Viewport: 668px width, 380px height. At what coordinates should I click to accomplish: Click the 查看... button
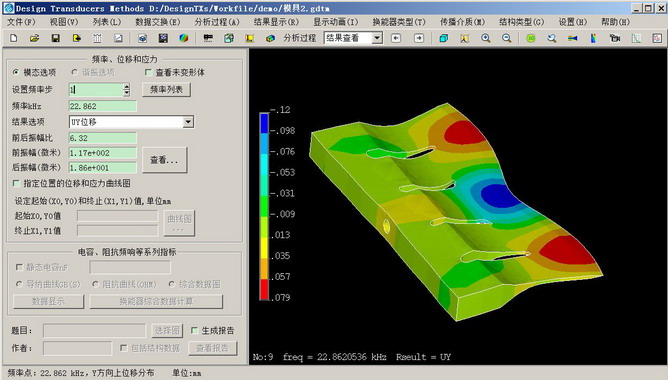[x=164, y=160]
